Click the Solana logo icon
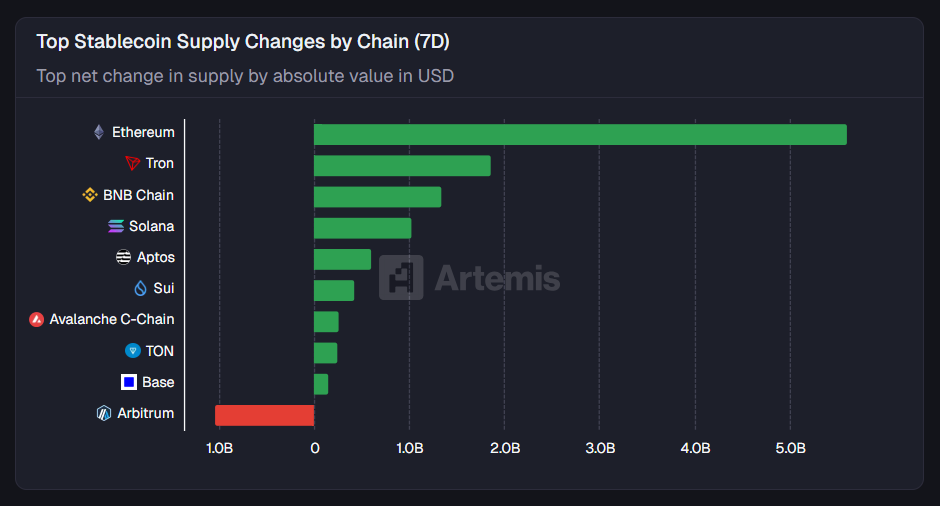Screen dimensions: 940x506 [x=116, y=226]
